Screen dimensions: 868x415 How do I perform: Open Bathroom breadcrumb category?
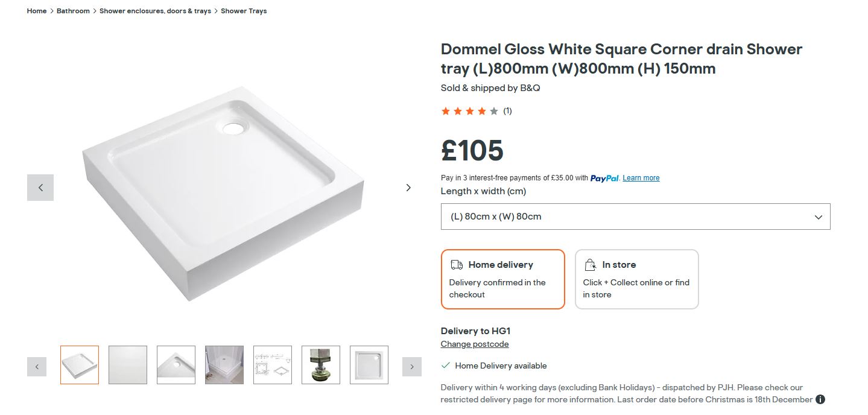tap(73, 11)
